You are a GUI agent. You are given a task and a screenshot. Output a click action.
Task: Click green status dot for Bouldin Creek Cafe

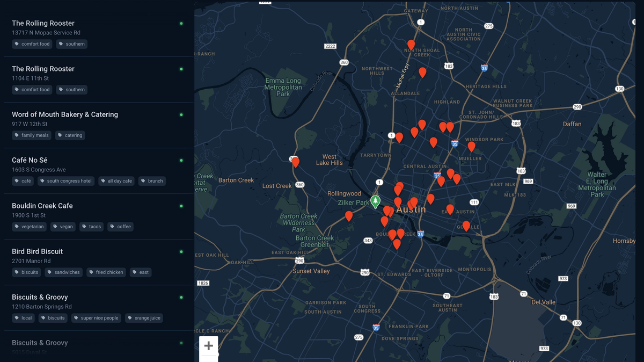click(x=181, y=206)
